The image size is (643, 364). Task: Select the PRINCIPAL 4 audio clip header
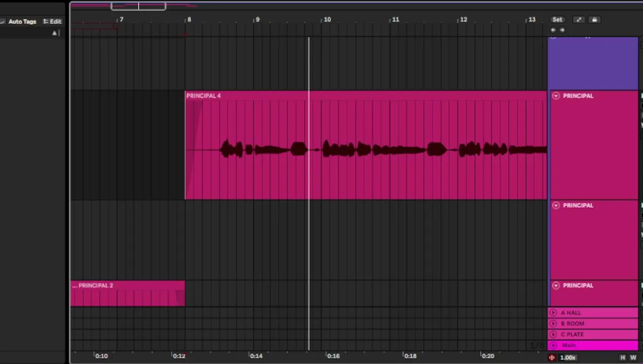point(366,96)
